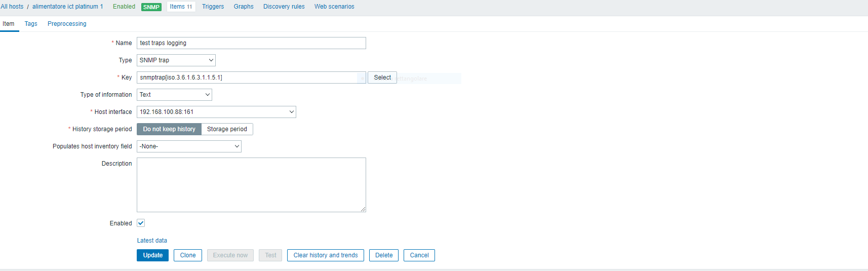The height and width of the screenshot is (271, 868).
Task: Open the Type dropdown
Action: pos(176,60)
